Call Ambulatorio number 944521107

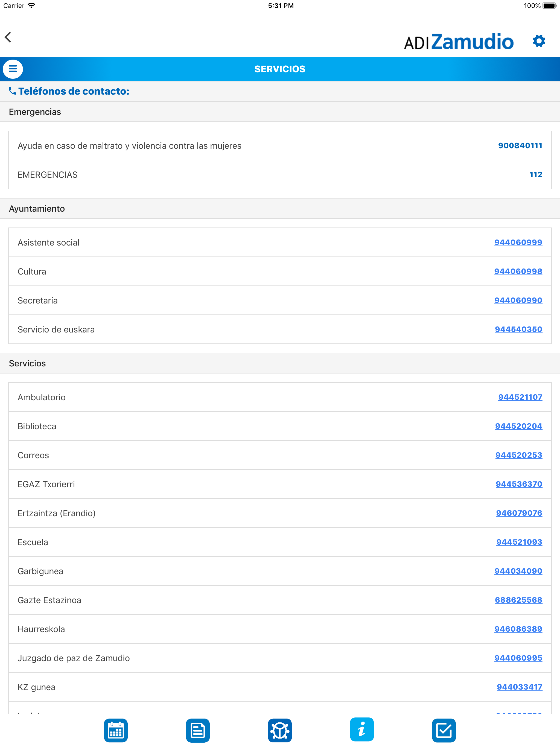click(x=520, y=397)
